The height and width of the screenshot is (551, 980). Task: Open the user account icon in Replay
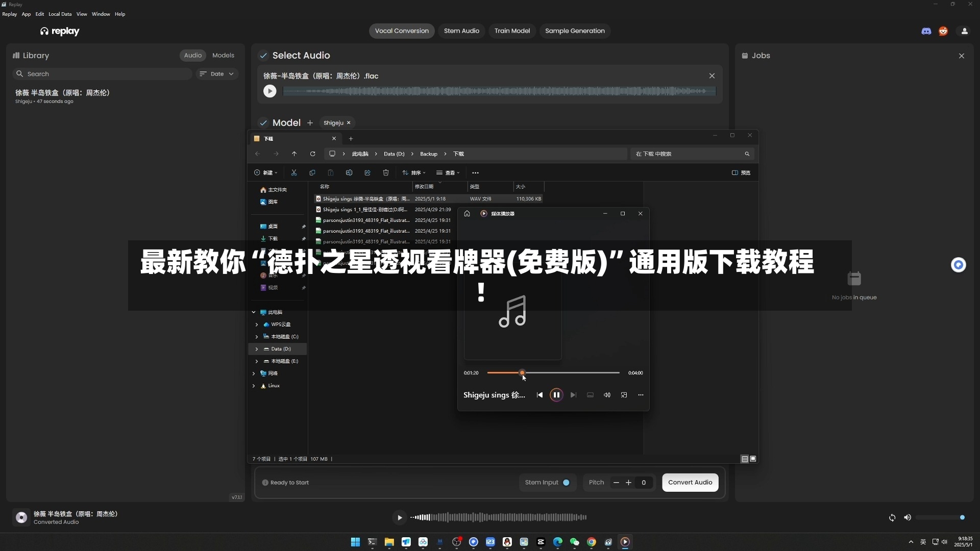[965, 31]
